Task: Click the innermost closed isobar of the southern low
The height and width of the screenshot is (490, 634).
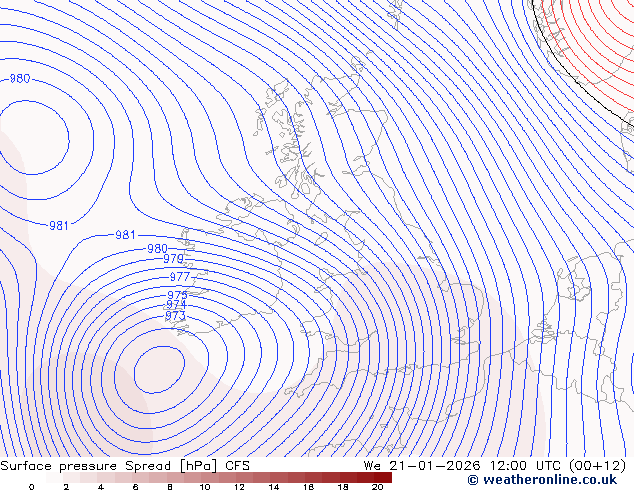Action: click(x=159, y=370)
